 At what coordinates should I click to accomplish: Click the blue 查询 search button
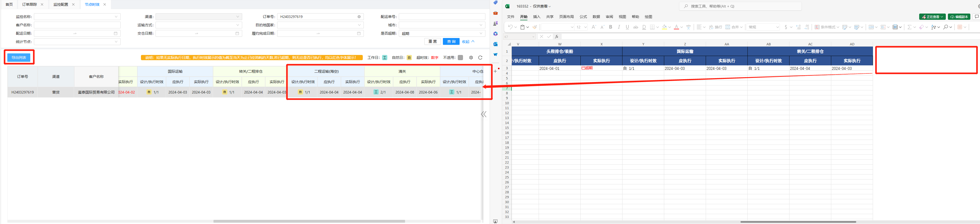coord(451,42)
